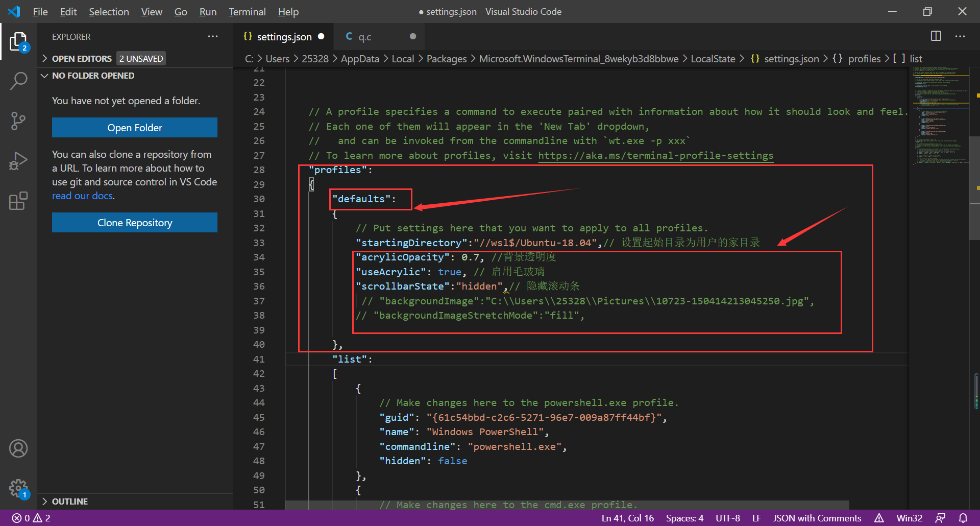The height and width of the screenshot is (526, 980).
Task: Click the unsaved dot on settings.json tab
Action: [321, 36]
